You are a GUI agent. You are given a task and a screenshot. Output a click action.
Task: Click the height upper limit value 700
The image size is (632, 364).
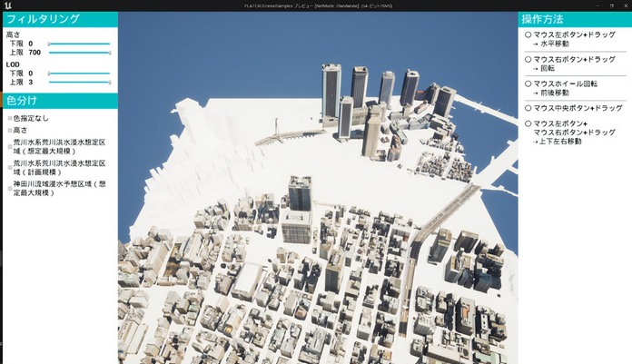[35, 53]
